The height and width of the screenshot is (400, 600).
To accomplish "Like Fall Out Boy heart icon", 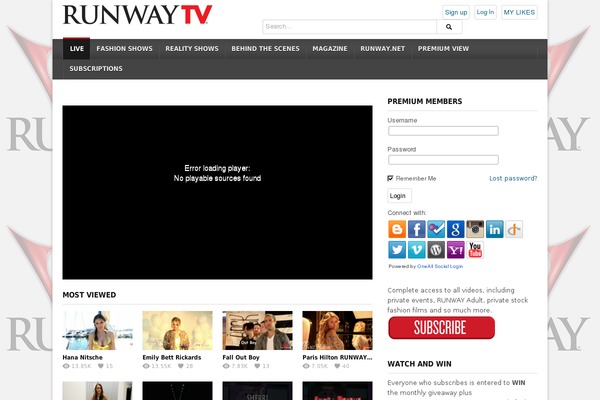I will point(258,366).
